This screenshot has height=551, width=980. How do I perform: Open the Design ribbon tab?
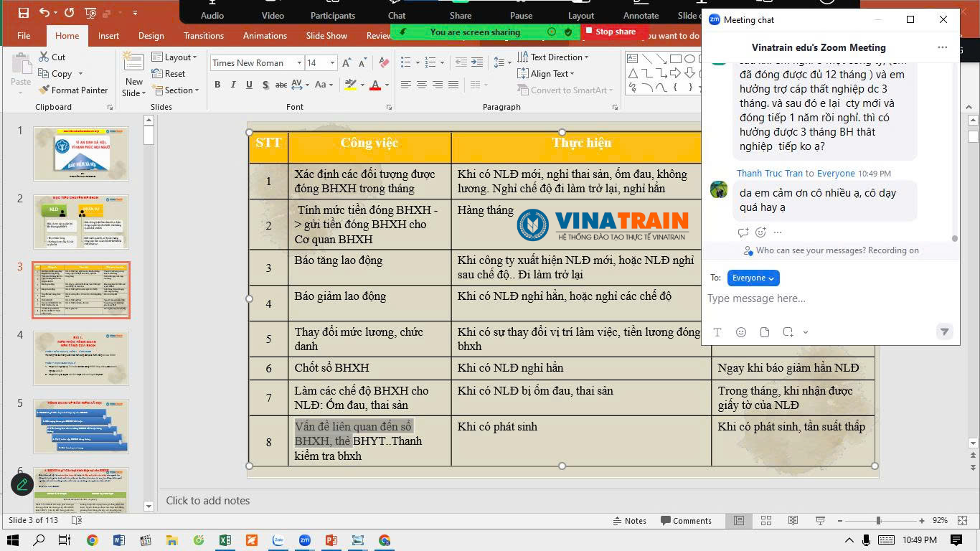tap(151, 35)
